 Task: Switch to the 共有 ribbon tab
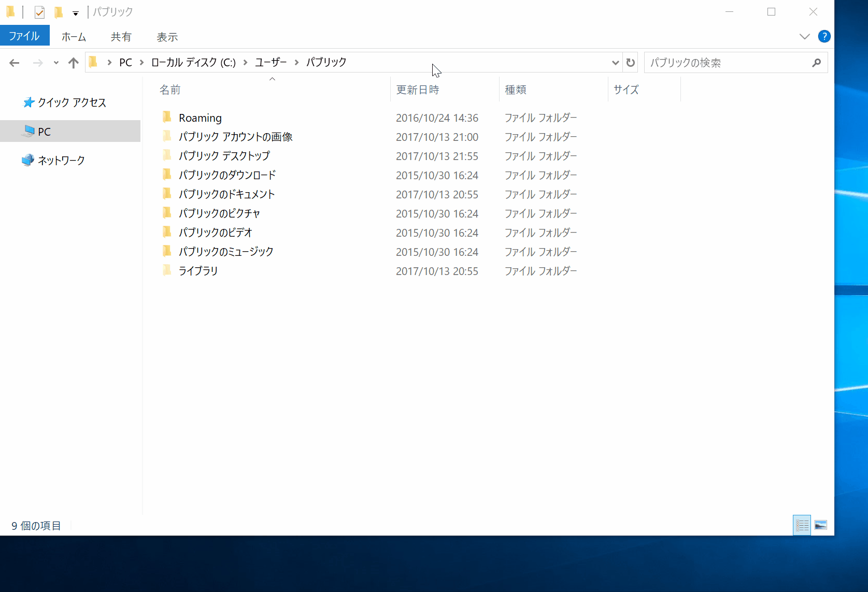pos(121,37)
